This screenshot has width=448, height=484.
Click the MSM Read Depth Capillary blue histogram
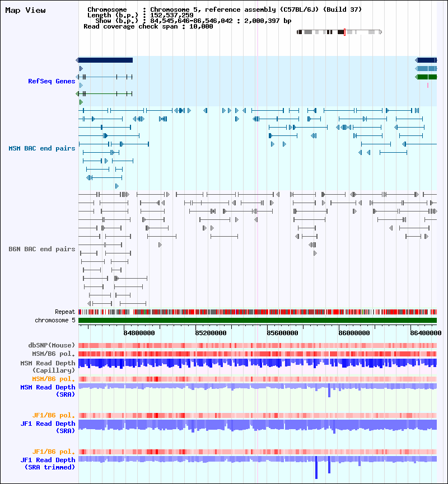point(258,363)
